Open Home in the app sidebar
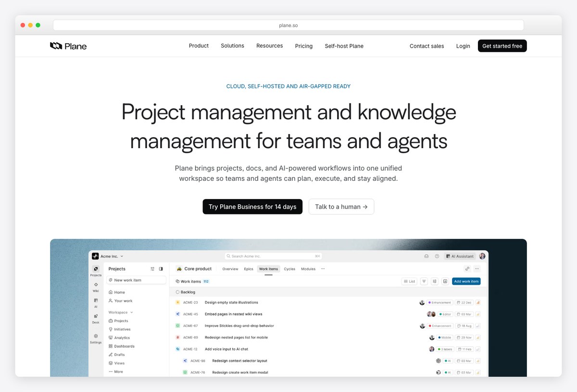The width and height of the screenshot is (577, 392). [117, 292]
